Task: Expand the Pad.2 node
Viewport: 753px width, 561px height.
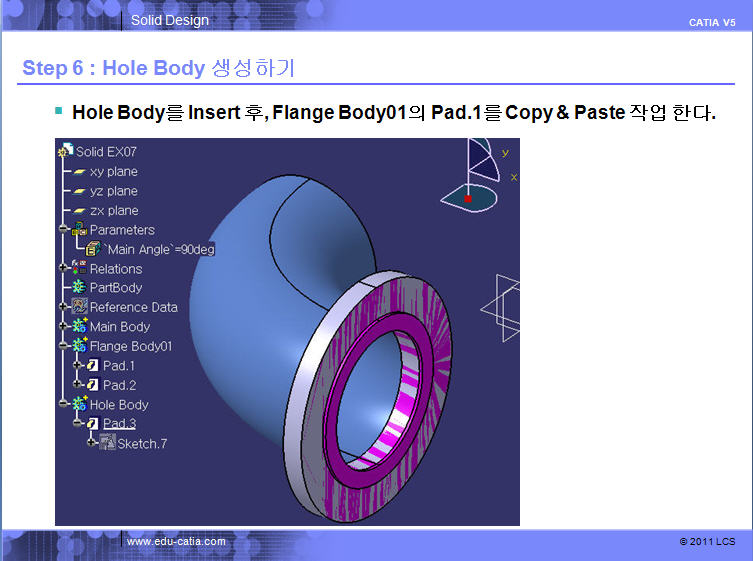Action: (x=77, y=384)
